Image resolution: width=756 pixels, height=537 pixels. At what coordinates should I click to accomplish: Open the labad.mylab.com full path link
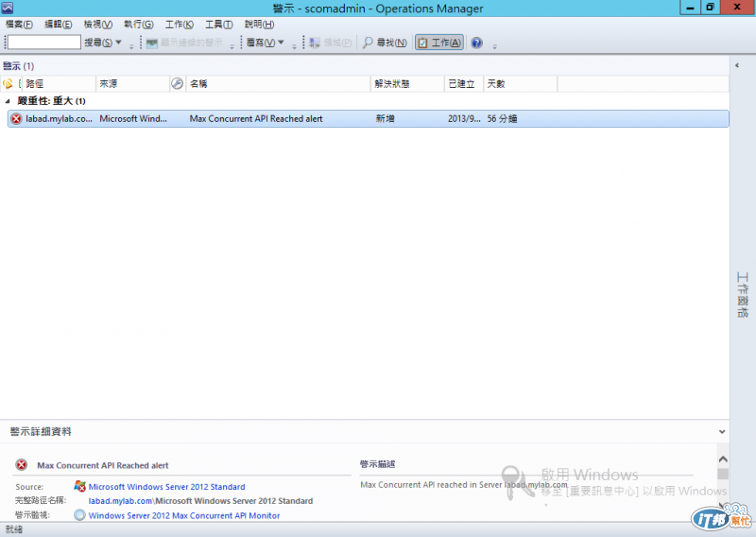[120, 501]
